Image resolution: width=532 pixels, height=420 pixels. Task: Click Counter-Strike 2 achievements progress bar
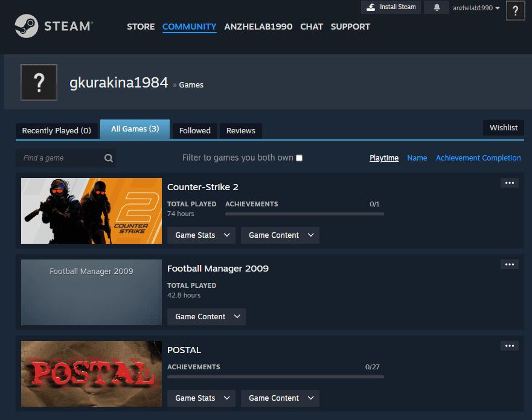(304, 214)
